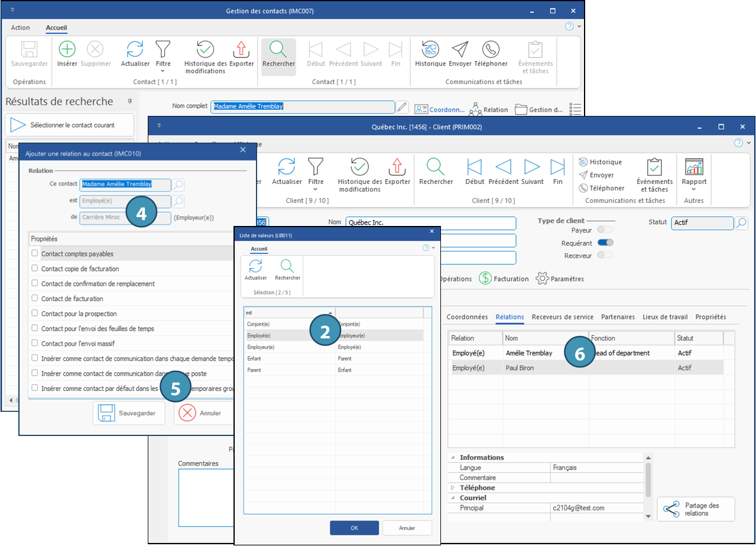Collapse the Courriel section
This screenshot has width=756, height=546.
pyautogui.click(x=453, y=498)
